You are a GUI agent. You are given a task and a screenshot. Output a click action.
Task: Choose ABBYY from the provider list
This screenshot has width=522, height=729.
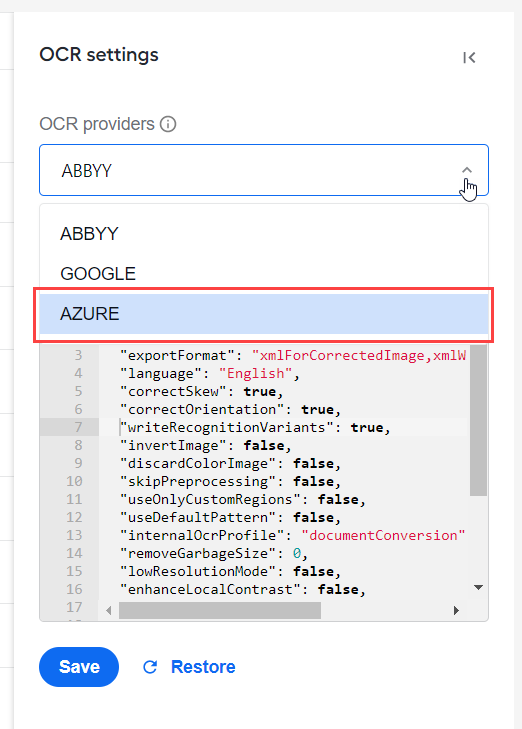264,233
